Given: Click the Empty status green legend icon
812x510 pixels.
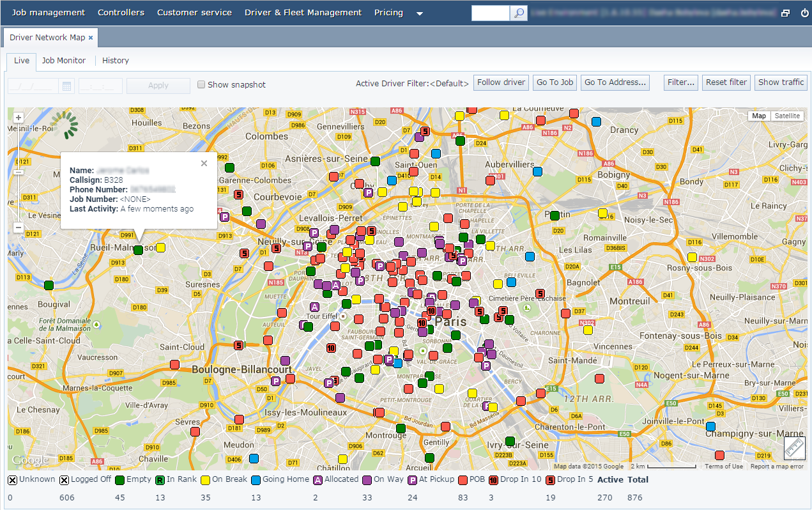Looking at the screenshot, I should [x=119, y=480].
